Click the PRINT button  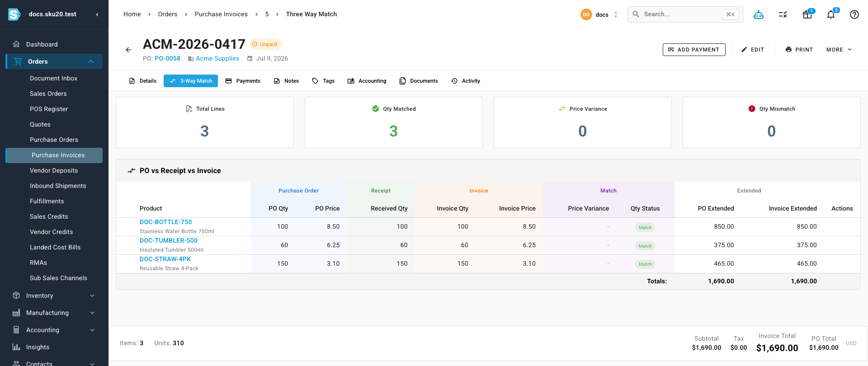[799, 50]
